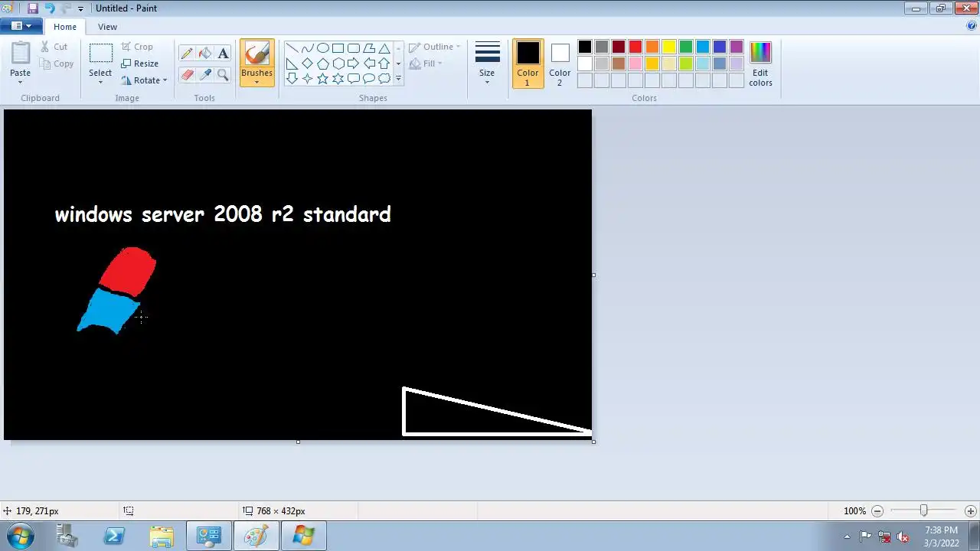
Task: Select the Pencil tool
Action: [187, 54]
